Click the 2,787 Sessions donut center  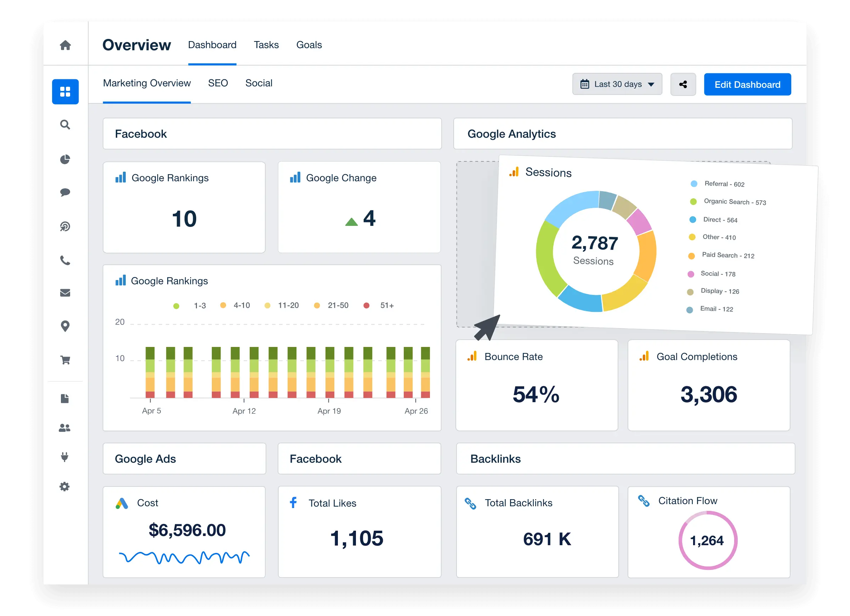click(594, 250)
